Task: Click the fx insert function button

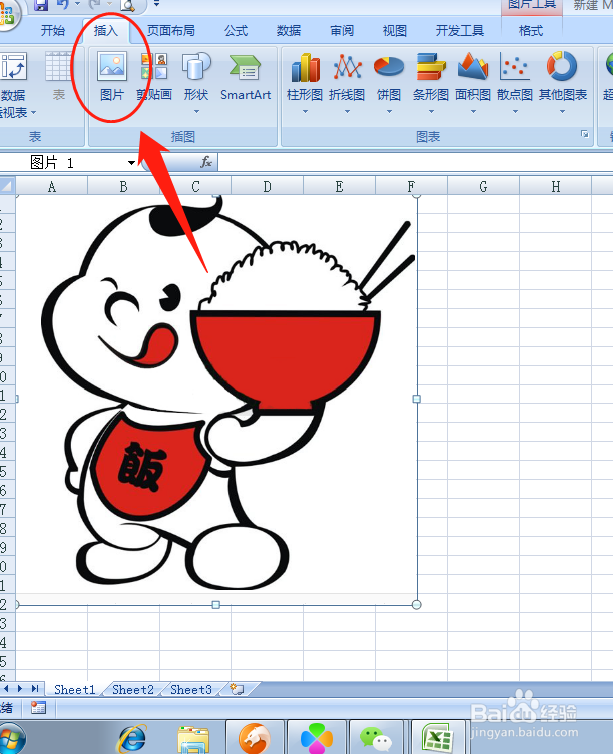Action: (x=206, y=163)
